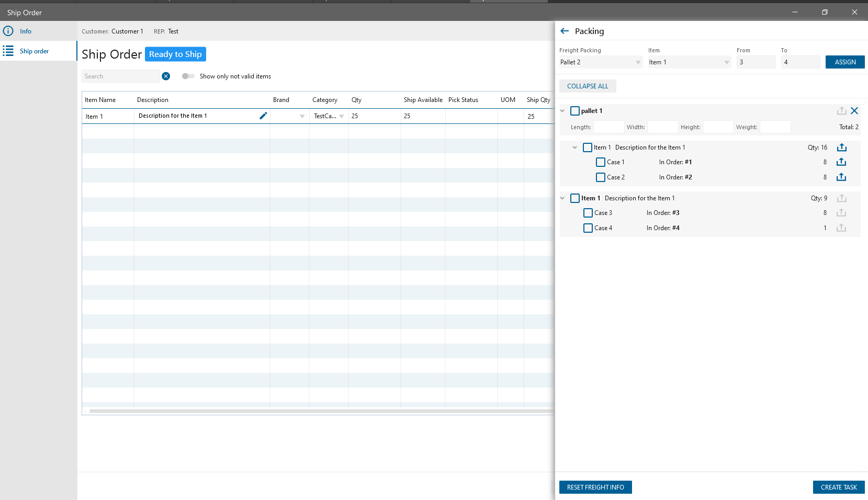The image size is (868, 500).
Task: Open the Ship order sidebar tab
Action: 34,51
